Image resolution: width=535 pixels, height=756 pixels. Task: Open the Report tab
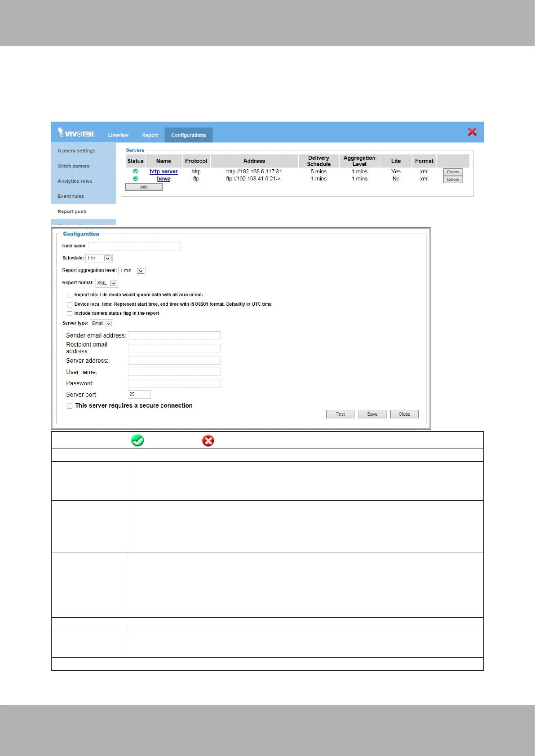pyautogui.click(x=150, y=135)
